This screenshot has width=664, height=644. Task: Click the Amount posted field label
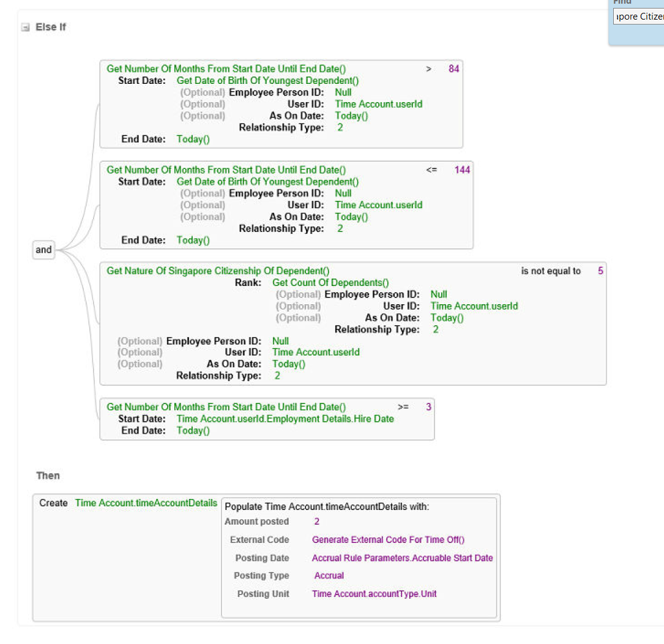click(256, 522)
